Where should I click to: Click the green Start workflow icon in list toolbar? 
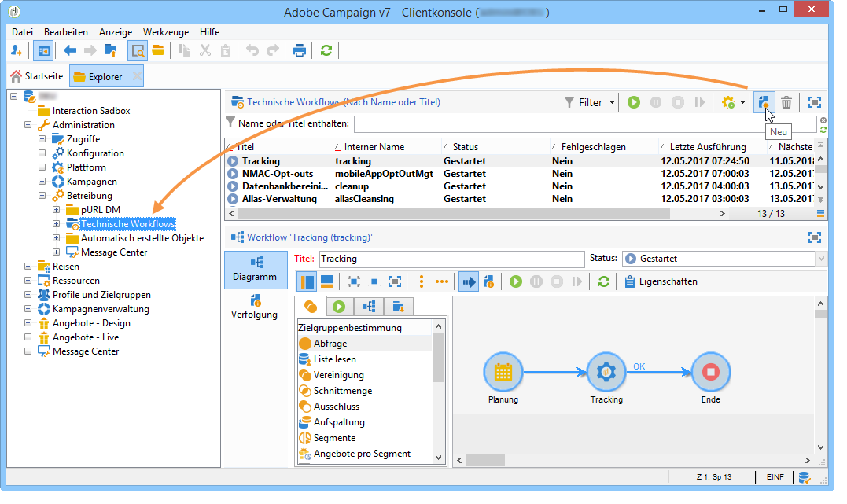[x=634, y=102]
